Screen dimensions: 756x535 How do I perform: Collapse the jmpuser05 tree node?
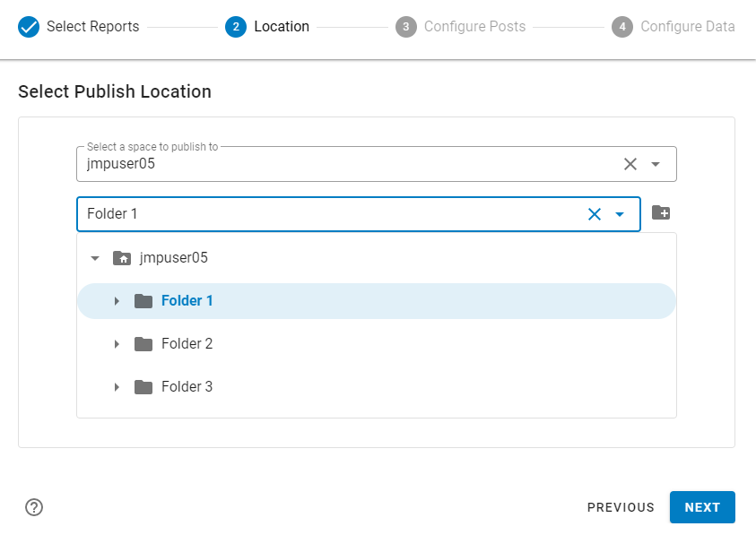(x=95, y=257)
